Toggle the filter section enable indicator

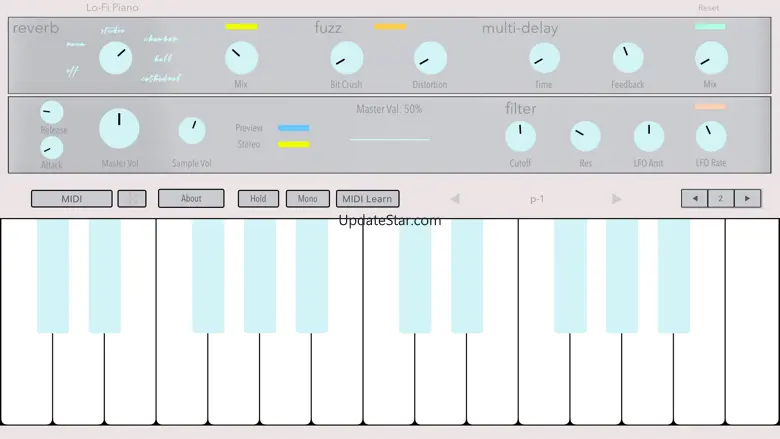pos(710,106)
